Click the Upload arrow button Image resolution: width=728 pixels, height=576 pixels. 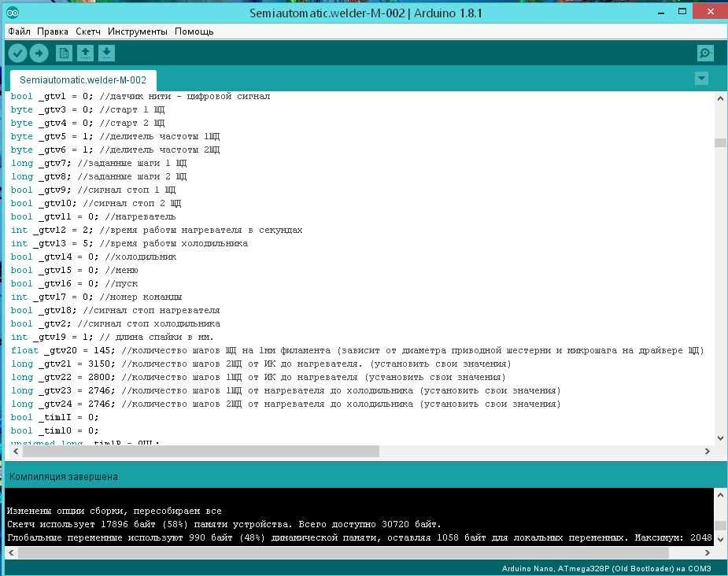[39, 54]
